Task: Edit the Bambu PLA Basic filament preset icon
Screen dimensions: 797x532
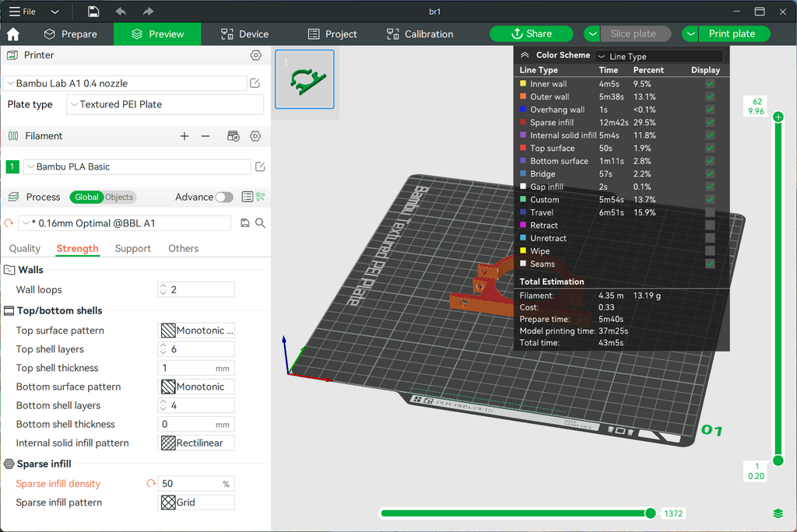Action: 260,166
